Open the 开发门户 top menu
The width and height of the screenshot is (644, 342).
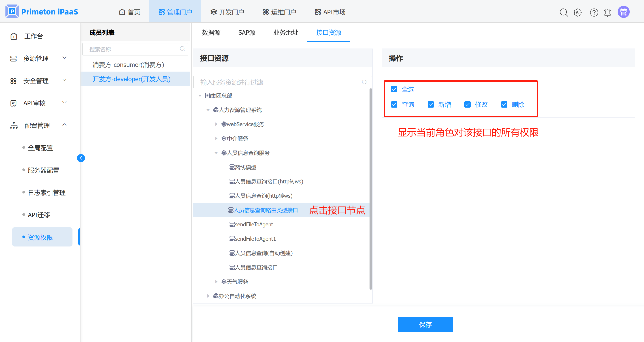[227, 12]
